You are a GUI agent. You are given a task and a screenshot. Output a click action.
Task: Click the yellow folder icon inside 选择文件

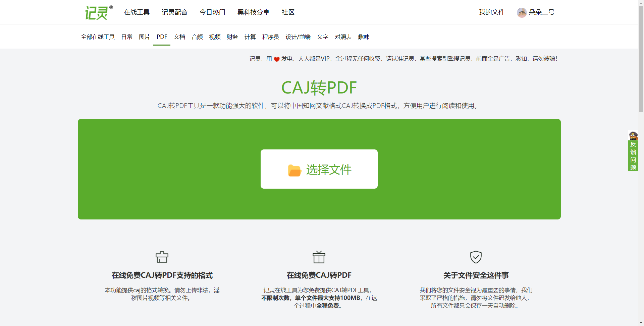point(294,170)
